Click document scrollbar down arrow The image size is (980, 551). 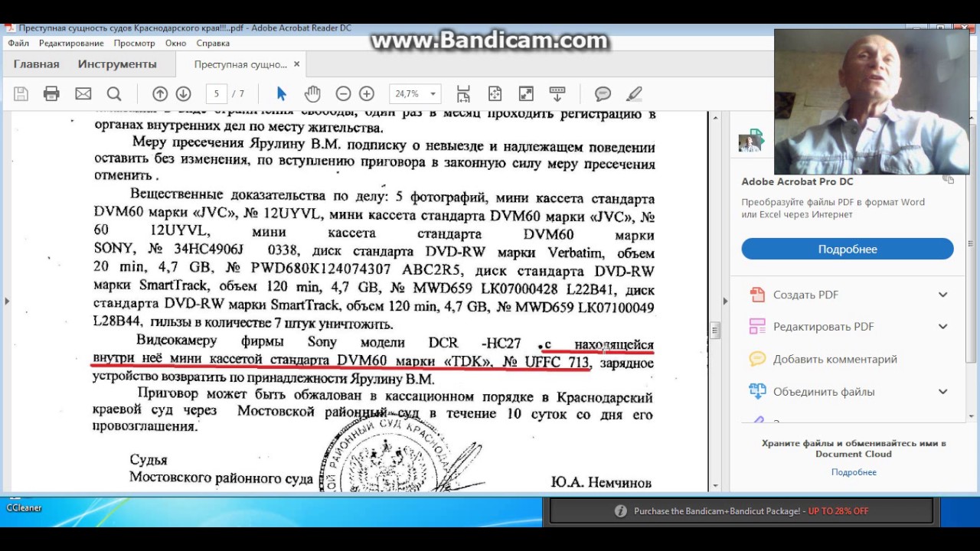click(x=715, y=485)
